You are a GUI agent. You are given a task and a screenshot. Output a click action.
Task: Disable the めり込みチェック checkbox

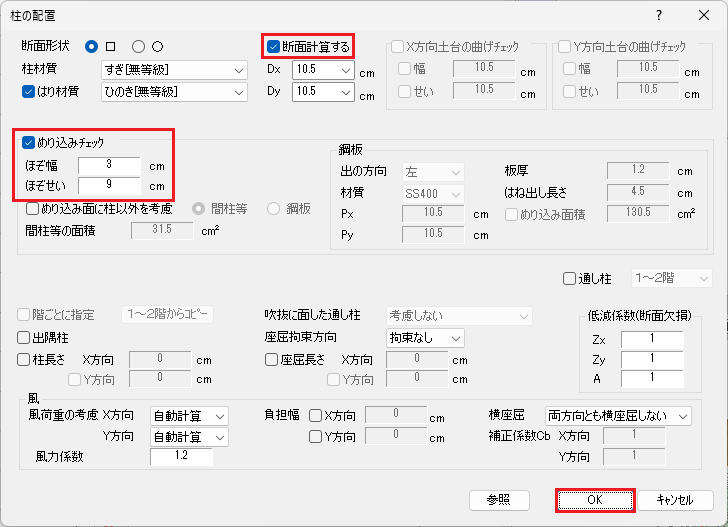(x=29, y=143)
